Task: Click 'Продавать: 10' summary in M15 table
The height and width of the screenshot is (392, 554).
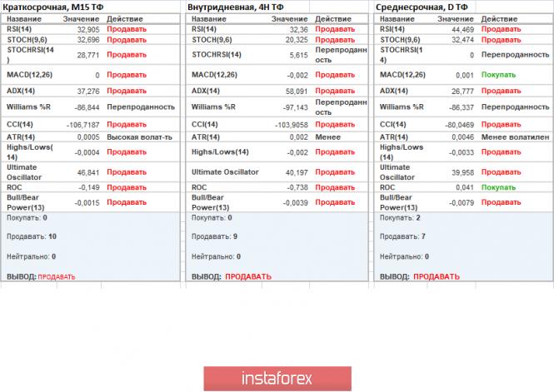Action: (x=32, y=236)
